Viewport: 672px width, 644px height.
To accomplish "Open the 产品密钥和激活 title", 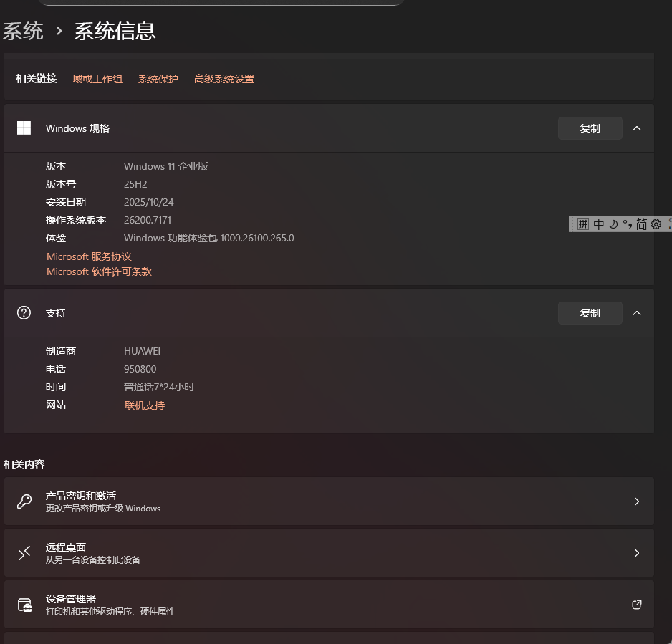I will 81,496.
